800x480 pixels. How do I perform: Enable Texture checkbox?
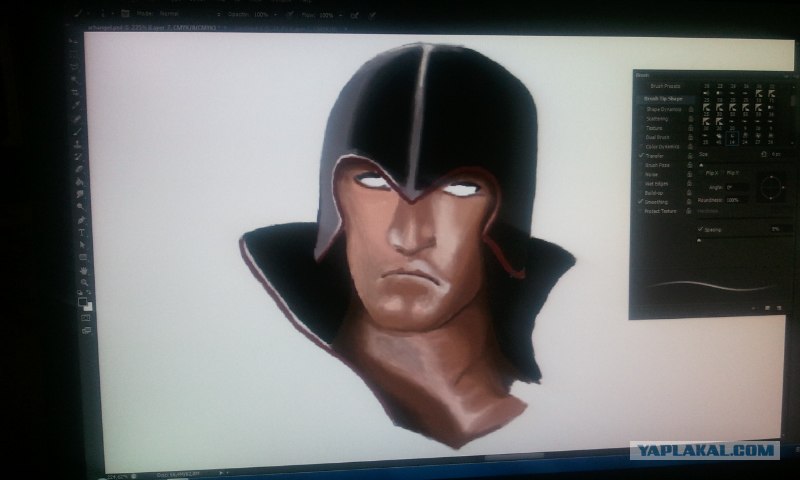tap(641, 128)
